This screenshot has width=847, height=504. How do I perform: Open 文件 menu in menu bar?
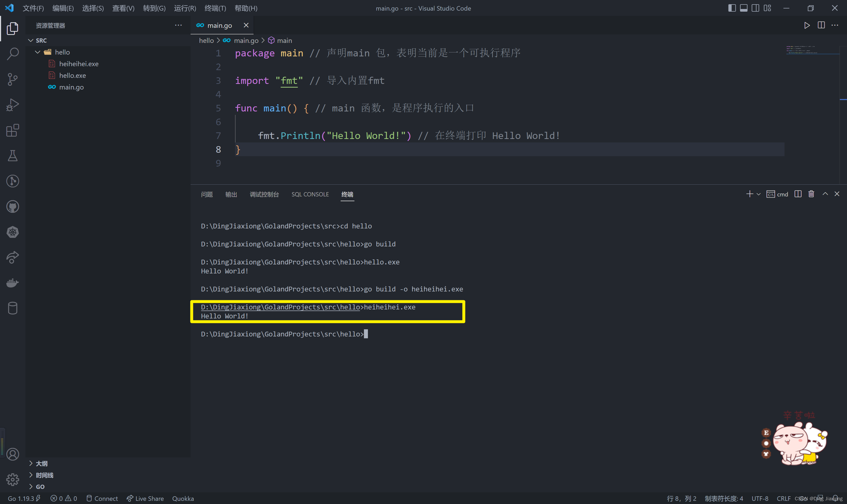(34, 8)
